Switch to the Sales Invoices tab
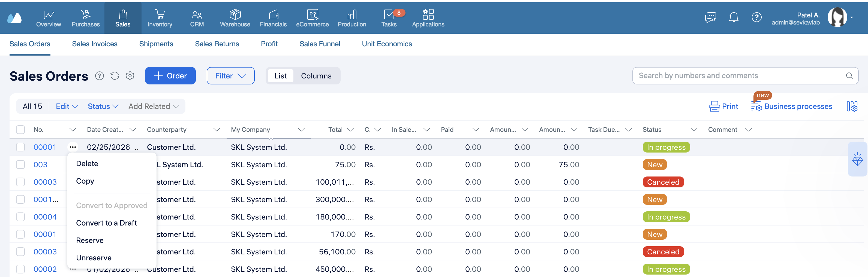Image resolution: width=868 pixels, height=277 pixels. [x=95, y=44]
